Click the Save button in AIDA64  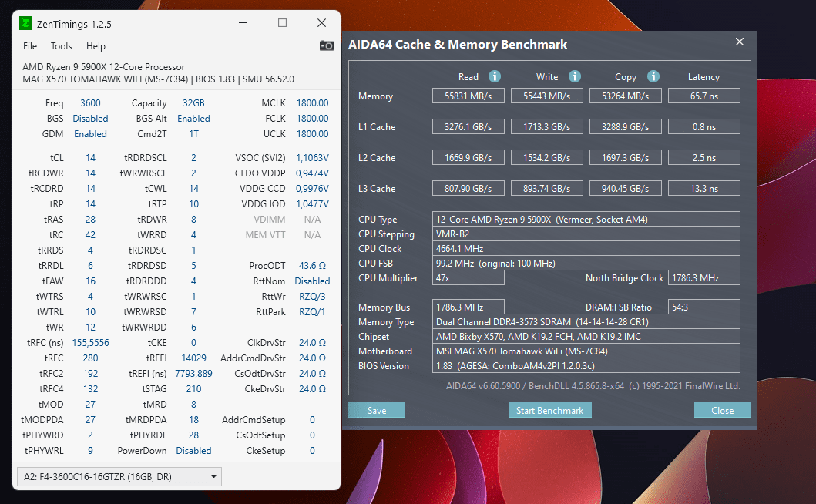click(377, 410)
